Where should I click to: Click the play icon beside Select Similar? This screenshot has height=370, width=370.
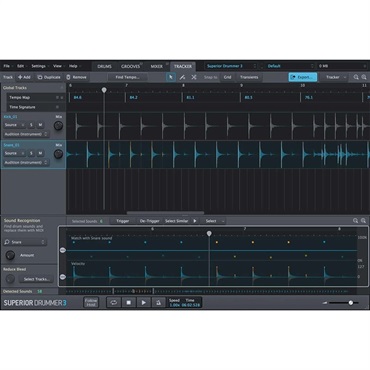pos(195,221)
